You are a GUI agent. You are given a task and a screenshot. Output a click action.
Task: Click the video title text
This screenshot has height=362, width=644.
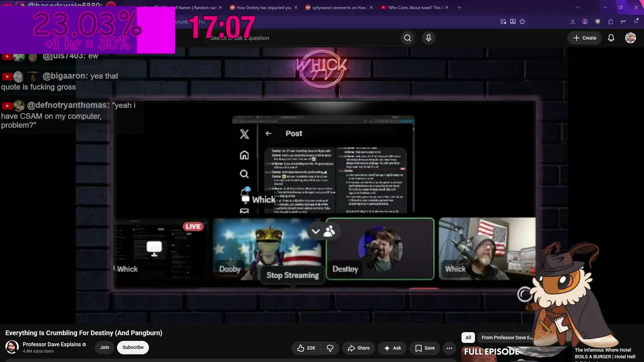pyautogui.click(x=84, y=333)
